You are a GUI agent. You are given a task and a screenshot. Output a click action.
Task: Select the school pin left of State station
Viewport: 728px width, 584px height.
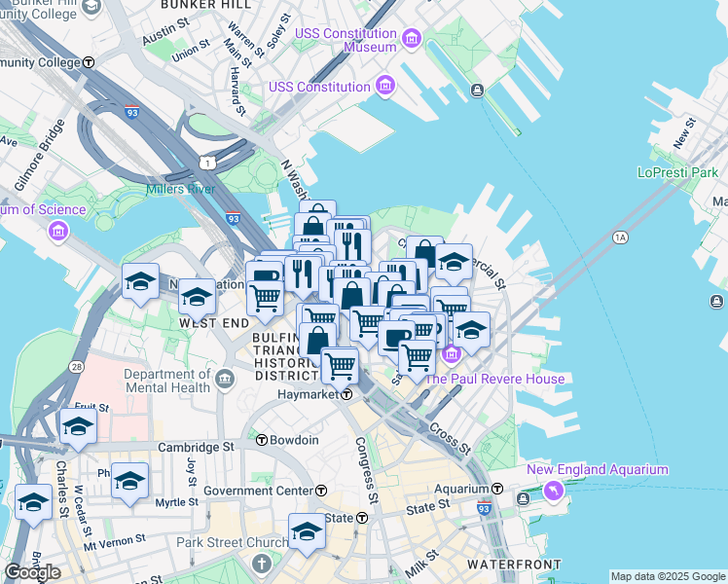pos(307,535)
